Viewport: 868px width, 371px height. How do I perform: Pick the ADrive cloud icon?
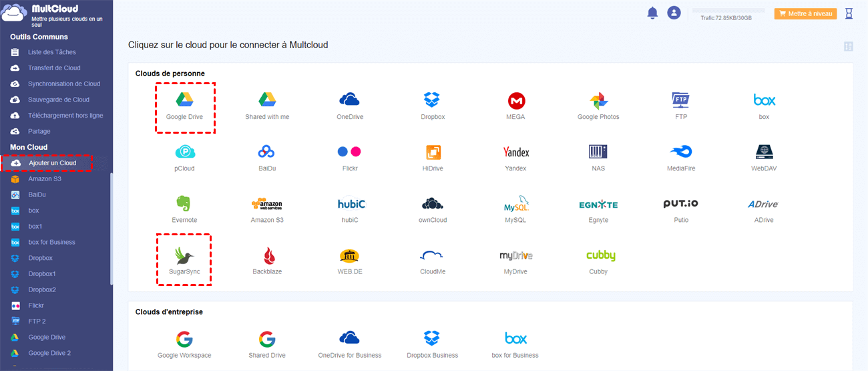764,204
